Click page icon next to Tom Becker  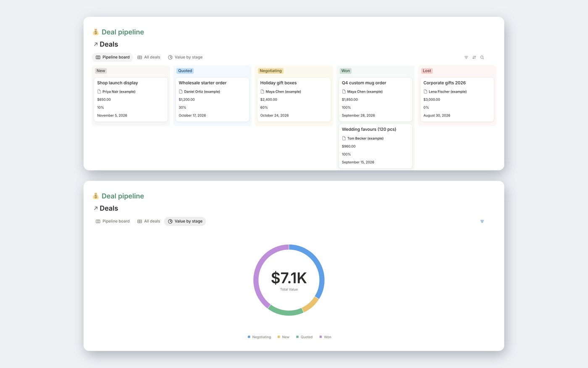coord(344,138)
